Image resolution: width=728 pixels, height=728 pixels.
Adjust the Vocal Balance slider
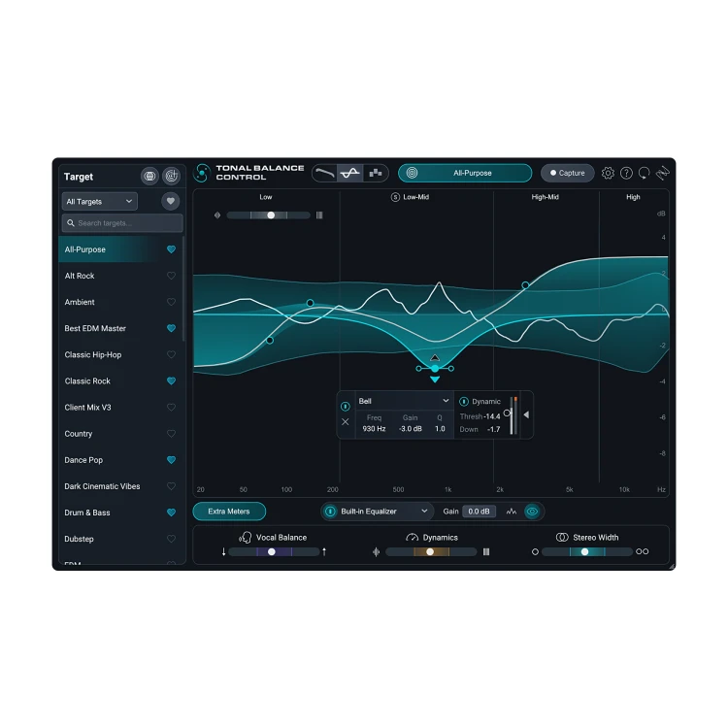(274, 551)
